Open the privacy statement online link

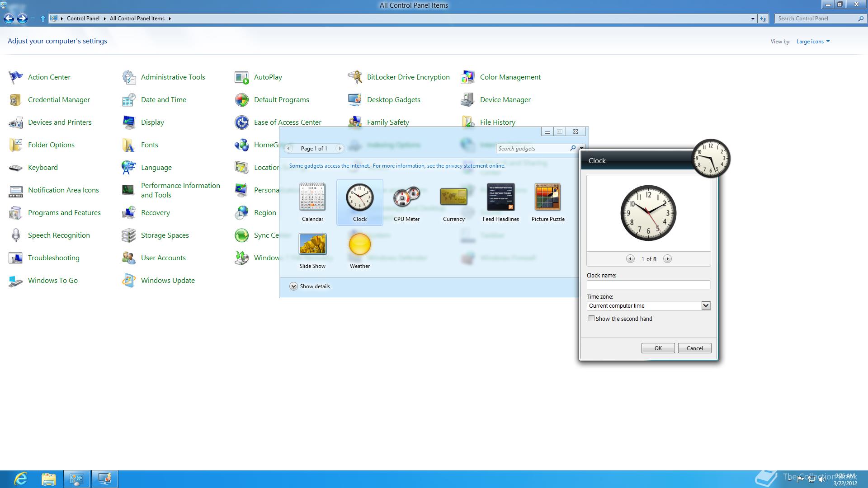[x=475, y=166]
